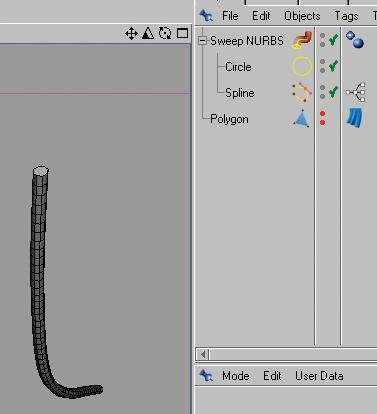Click the viewport move camera icon
The image size is (377, 414).
(131, 34)
